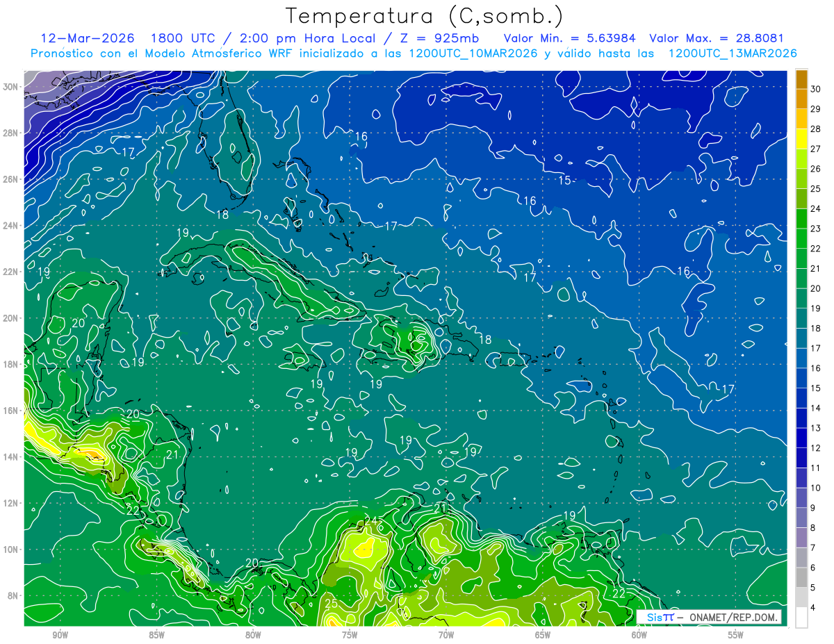The image size is (834, 644).
Task: Click legend label 23 on the color bar
Action: pos(815,228)
